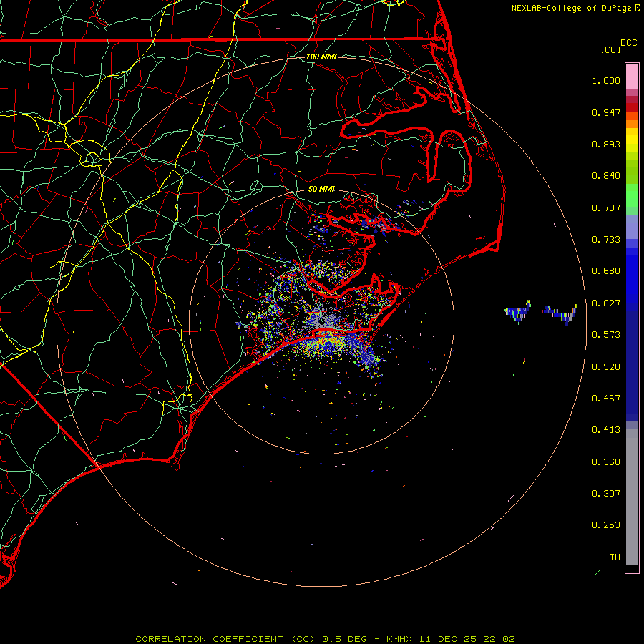The image size is (644, 644).
Task: Select the 0.360 scale value
Action: [606, 462]
